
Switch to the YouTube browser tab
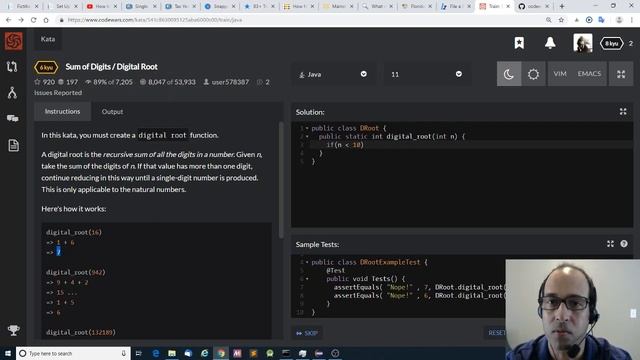click(x=101, y=6)
